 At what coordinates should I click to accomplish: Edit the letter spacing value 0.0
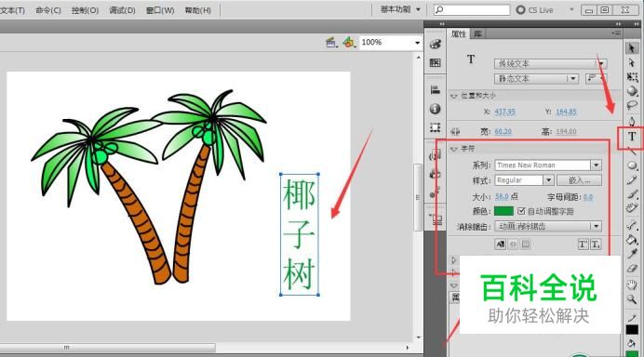[588, 197]
